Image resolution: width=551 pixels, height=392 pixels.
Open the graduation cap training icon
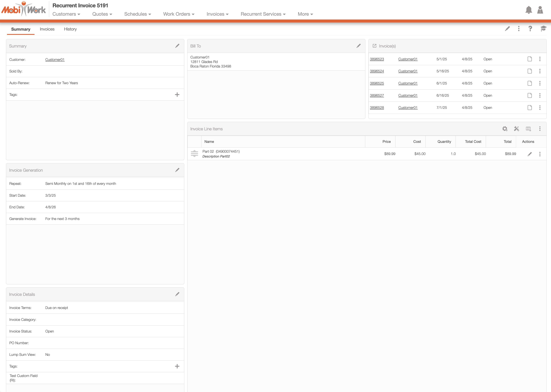pyautogui.click(x=543, y=29)
